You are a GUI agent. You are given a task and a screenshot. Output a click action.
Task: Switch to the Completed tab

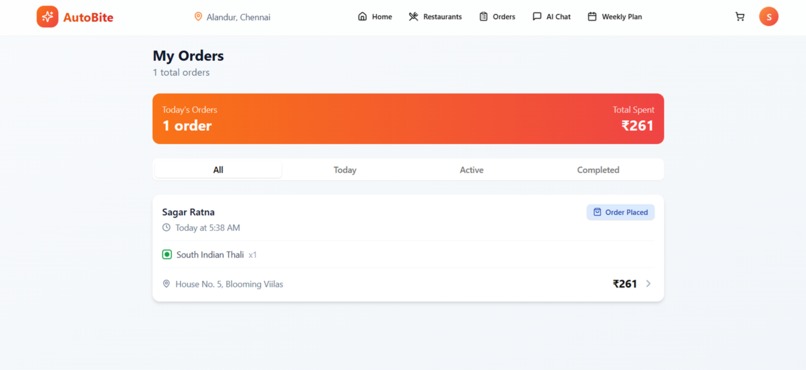pos(598,170)
